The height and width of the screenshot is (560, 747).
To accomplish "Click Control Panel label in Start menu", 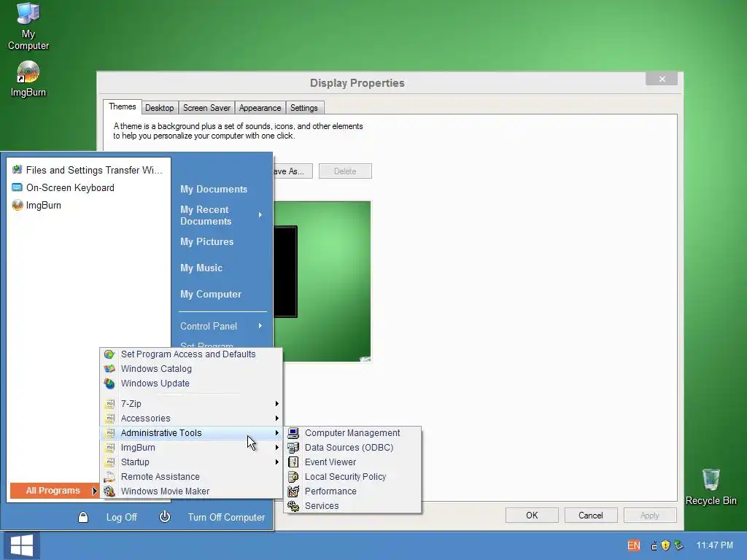I will click(x=209, y=326).
